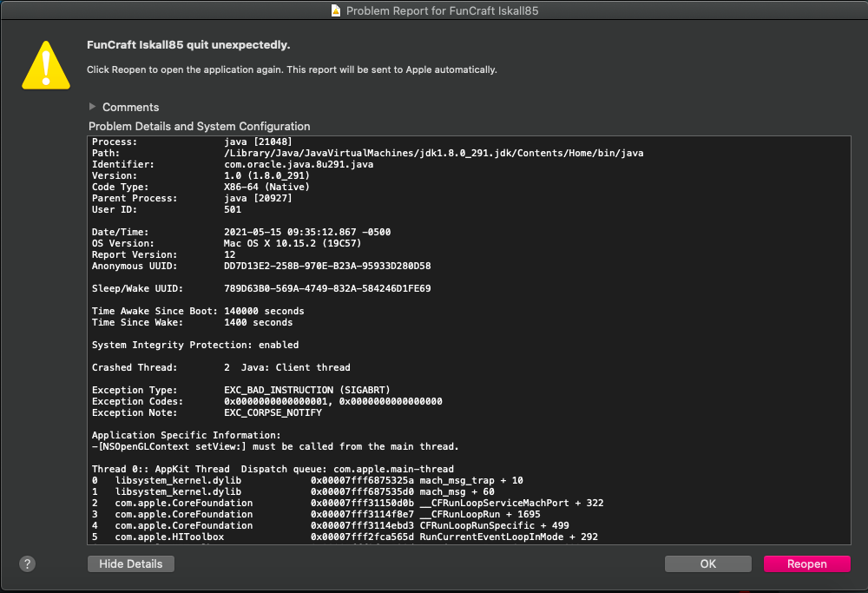Click 'EXC_CORPSE_NOTIFY' exception note
Image resolution: width=868 pixels, height=593 pixels.
[273, 412]
